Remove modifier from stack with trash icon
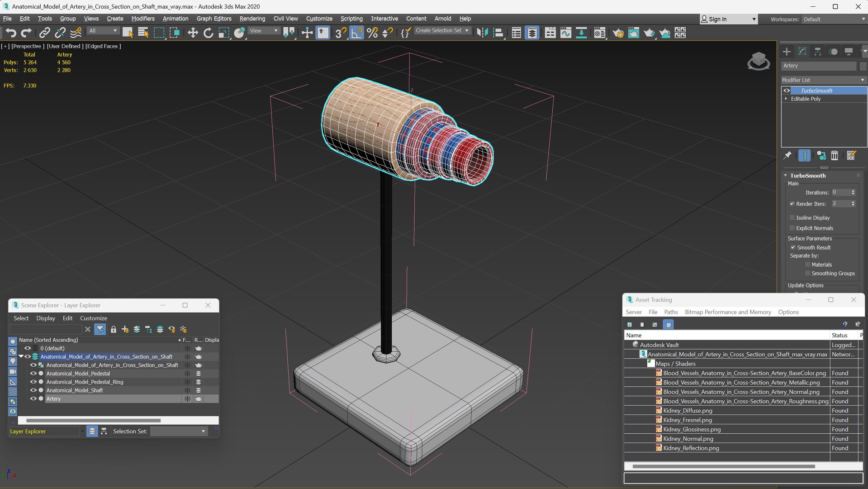 pos(835,156)
